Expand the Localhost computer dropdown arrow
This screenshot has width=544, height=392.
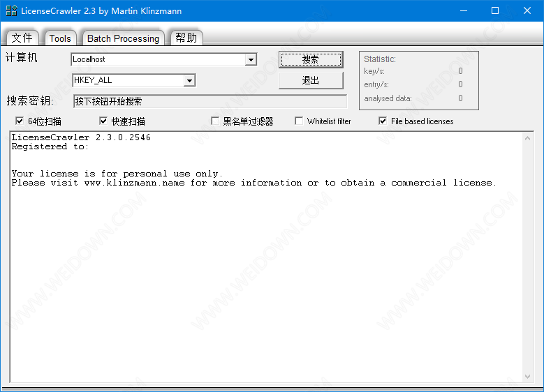coord(251,59)
